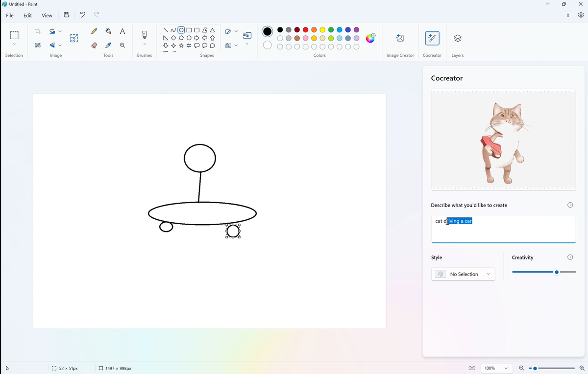Select the Eraser tool
The width and height of the screenshot is (588, 374).
coord(95,45)
